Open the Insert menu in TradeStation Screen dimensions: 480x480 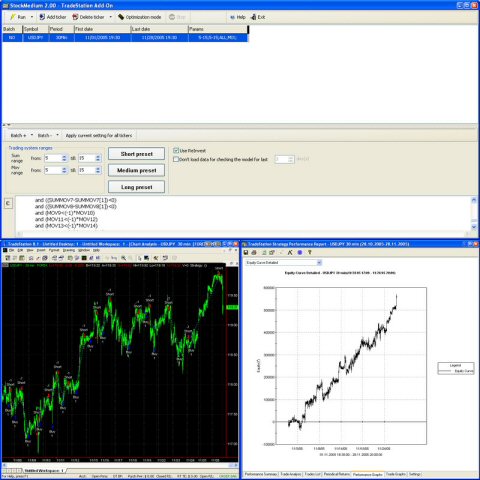tap(41, 250)
